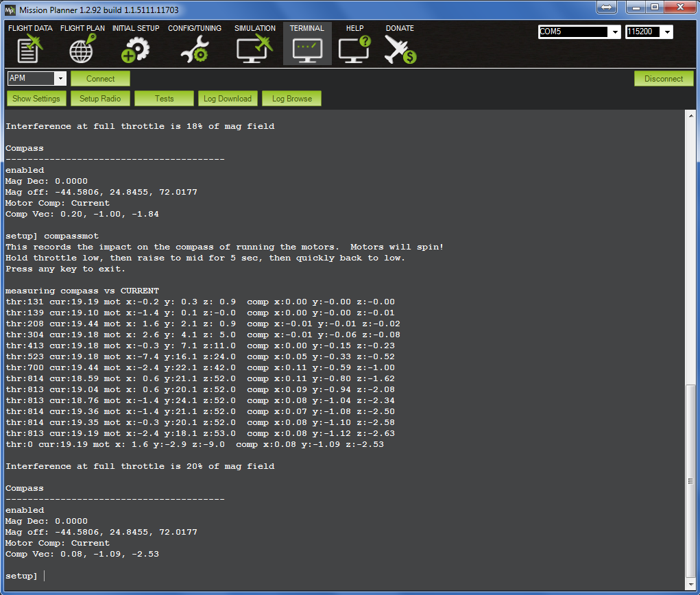Click the terminal vertical scrollbar thumb

point(690,481)
